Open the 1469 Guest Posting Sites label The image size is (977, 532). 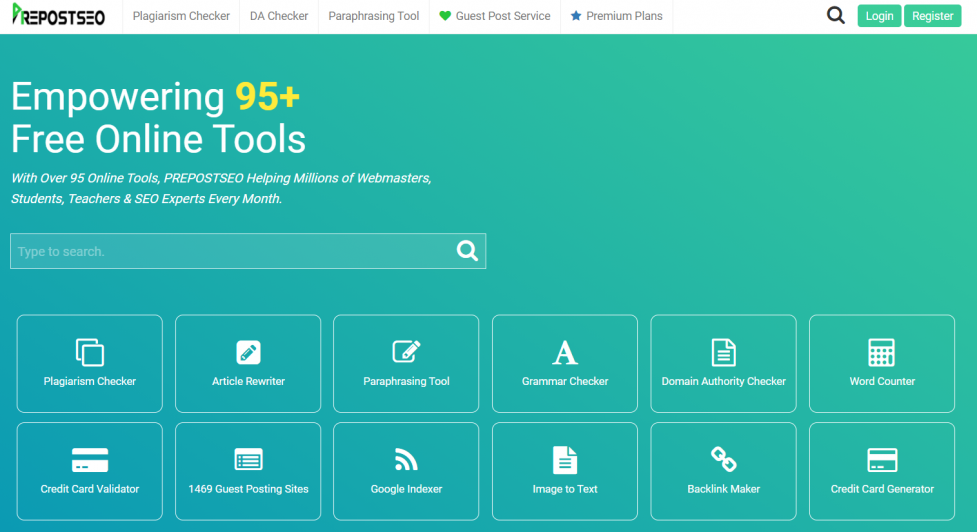[x=248, y=489]
